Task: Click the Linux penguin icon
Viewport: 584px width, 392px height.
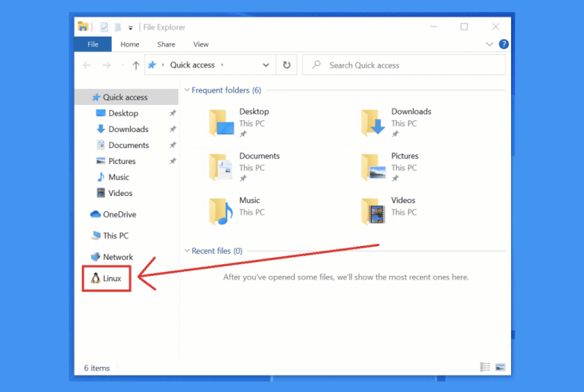Action: [x=95, y=278]
